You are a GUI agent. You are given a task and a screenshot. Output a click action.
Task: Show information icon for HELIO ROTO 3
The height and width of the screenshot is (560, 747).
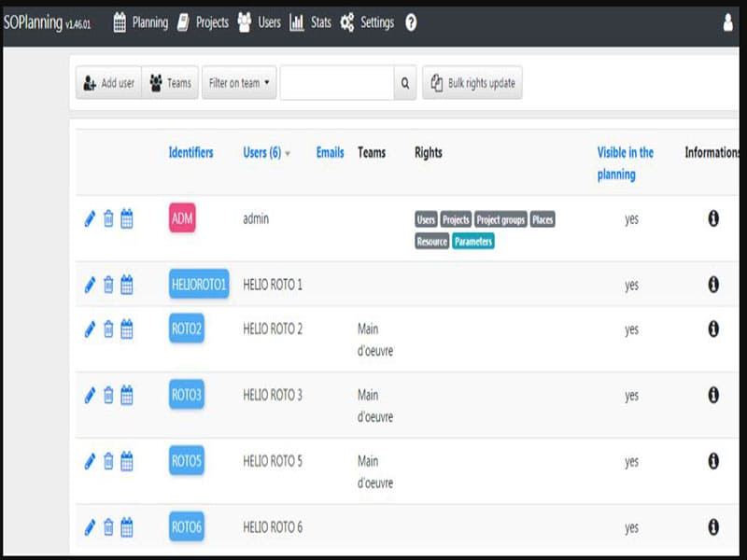(713, 395)
